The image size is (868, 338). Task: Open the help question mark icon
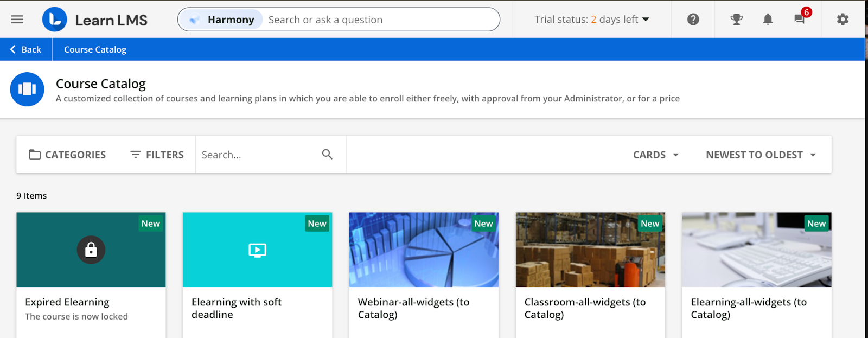[693, 20]
